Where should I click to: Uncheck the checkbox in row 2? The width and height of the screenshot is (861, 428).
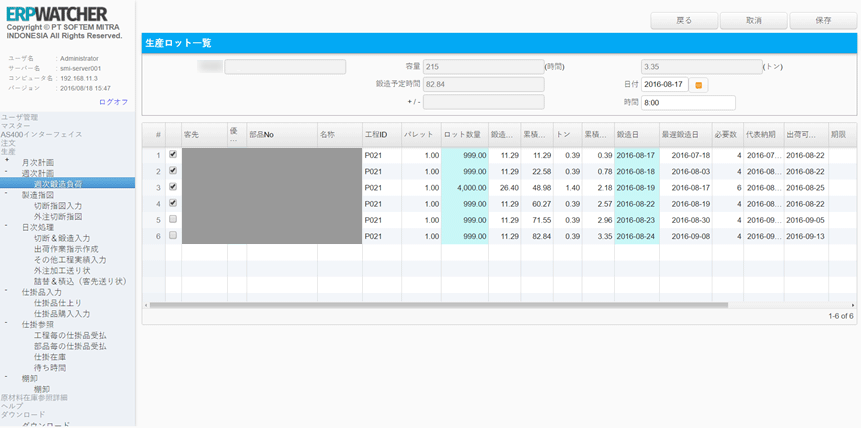(173, 171)
